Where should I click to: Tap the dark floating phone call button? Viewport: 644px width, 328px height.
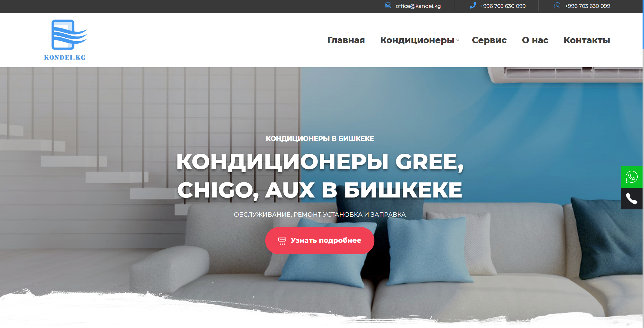[632, 199]
